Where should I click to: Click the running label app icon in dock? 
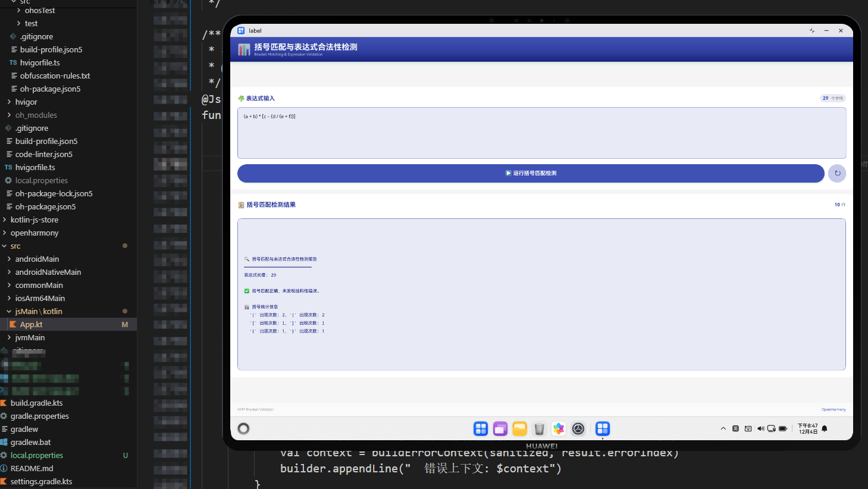[x=603, y=428]
